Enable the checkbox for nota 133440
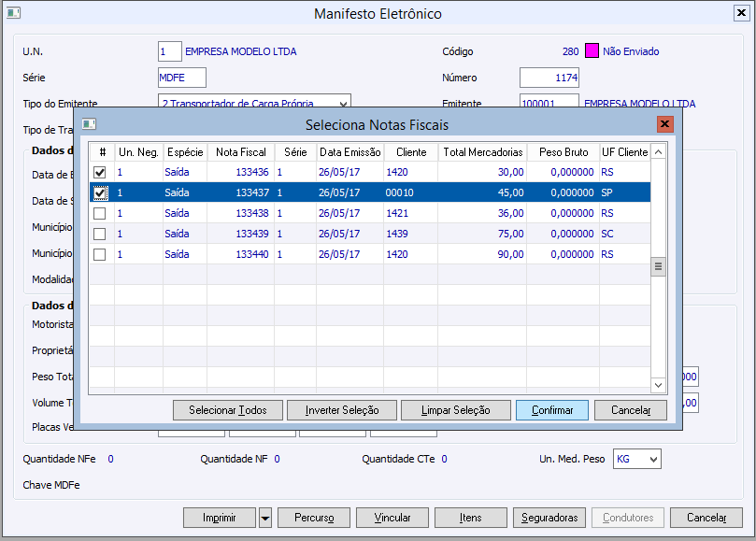Image resolution: width=756 pixels, height=541 pixels. 100,255
